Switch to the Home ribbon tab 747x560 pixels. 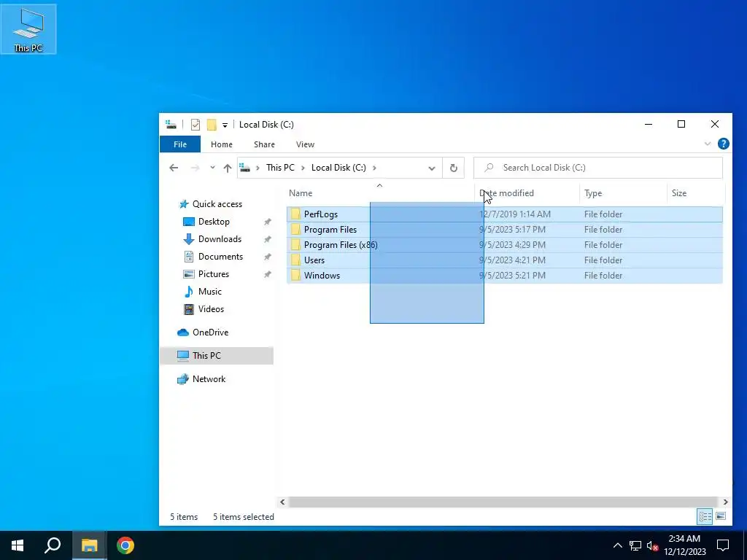tap(222, 144)
